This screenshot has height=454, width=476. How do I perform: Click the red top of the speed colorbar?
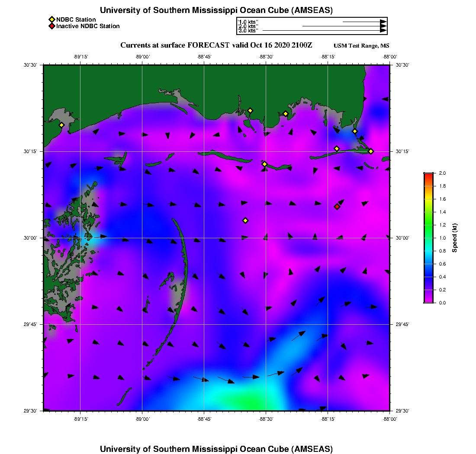428,175
